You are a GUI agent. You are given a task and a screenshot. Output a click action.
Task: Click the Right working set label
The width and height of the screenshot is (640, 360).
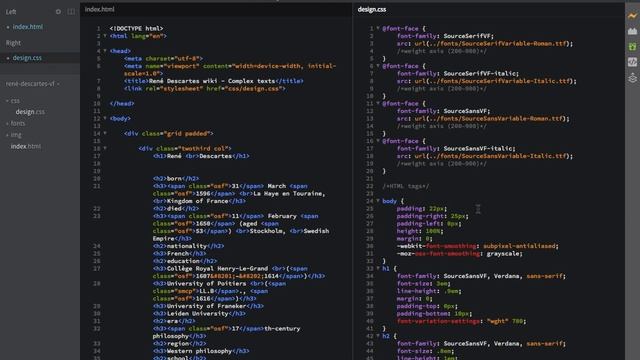(x=13, y=43)
